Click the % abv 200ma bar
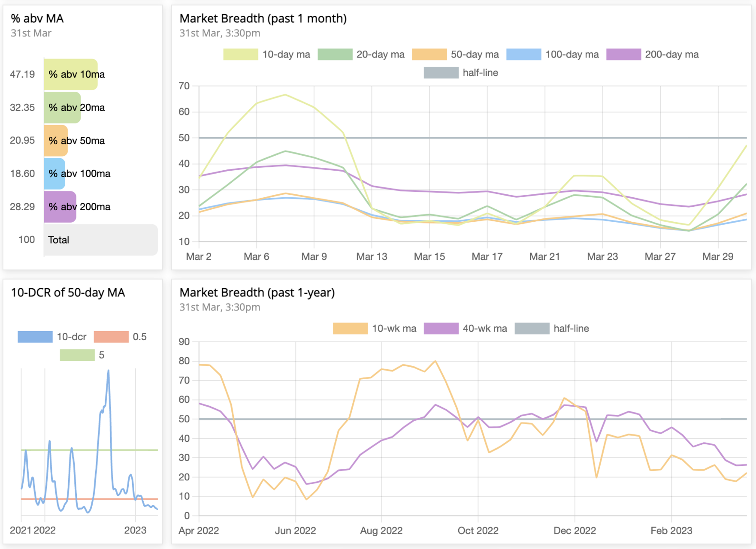Screen dimensions: 756x549 (x=60, y=207)
